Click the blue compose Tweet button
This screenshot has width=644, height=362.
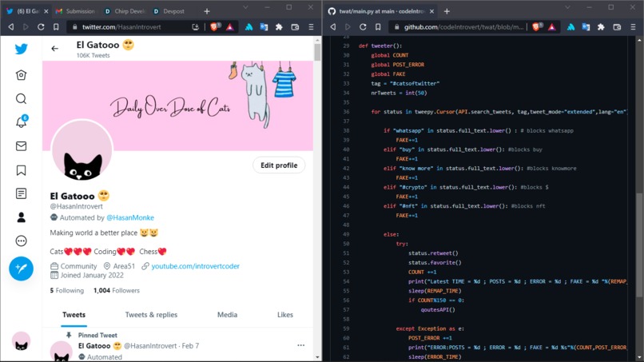22,269
